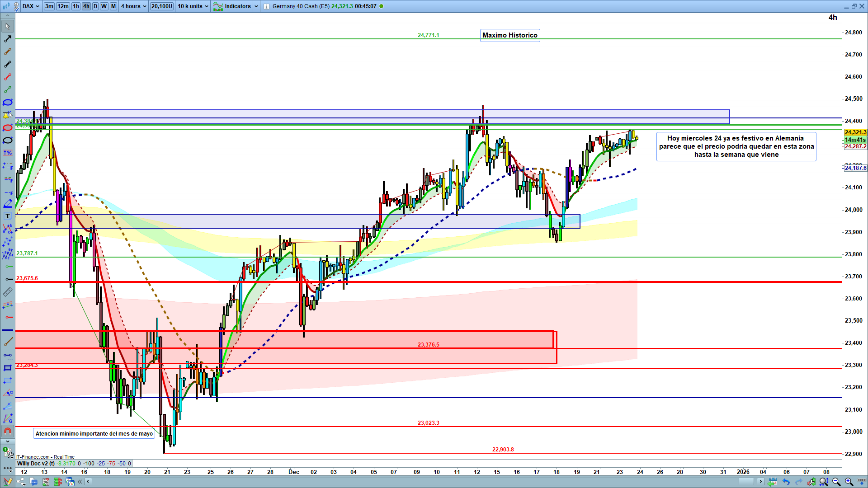Screen dimensions: 868x488
Task: Select the ellipse drawing tool
Action: [x=8, y=102]
